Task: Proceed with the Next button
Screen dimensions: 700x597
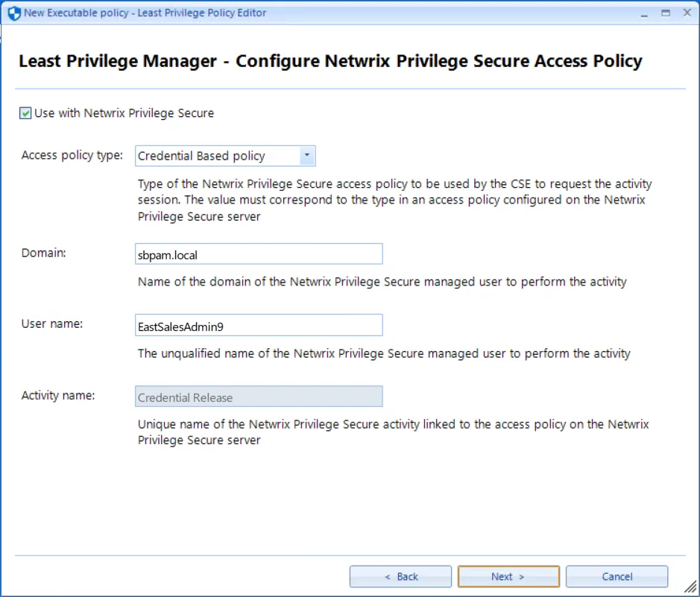Action: pos(508,576)
